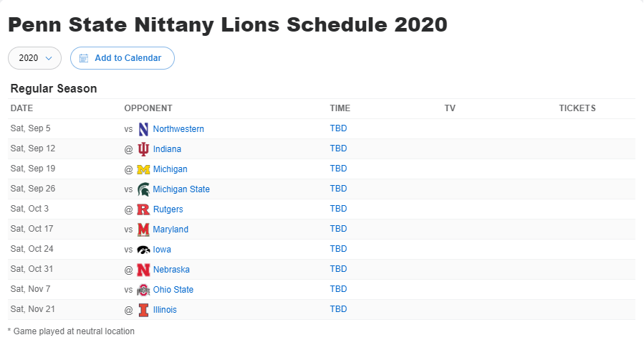Click the Illinois block I logo

coord(143,310)
